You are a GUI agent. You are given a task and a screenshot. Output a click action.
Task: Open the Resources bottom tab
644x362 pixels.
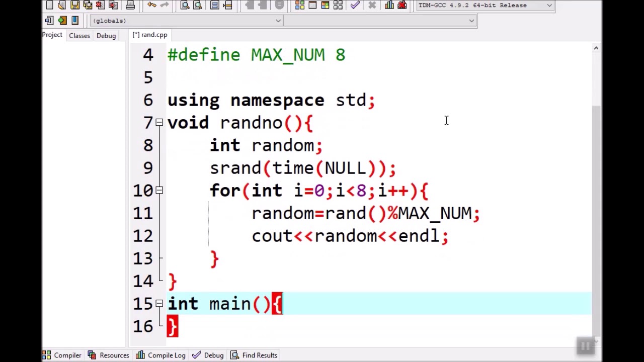pyautogui.click(x=109, y=355)
